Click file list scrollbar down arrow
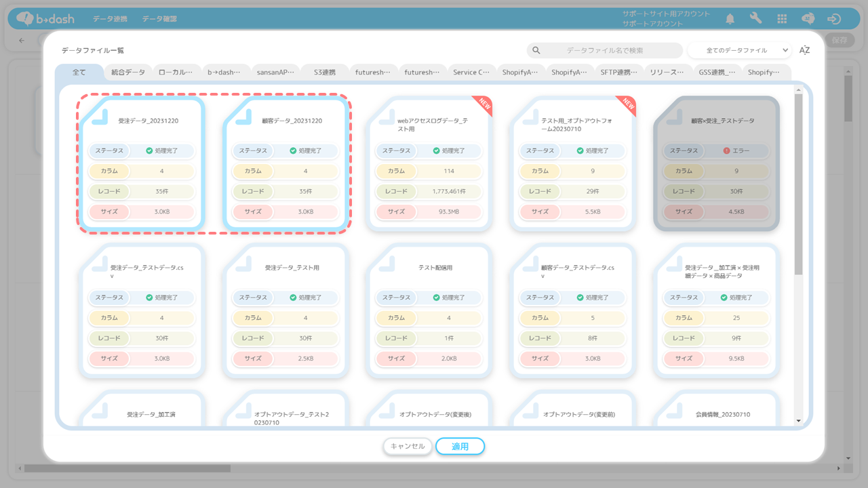Viewport: 868px width, 488px height. pyautogui.click(x=798, y=420)
